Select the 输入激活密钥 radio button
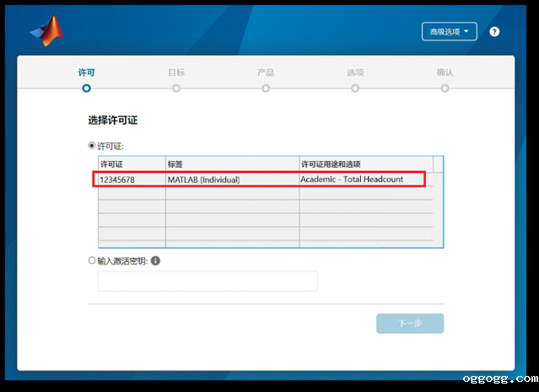Viewport: 539px width, 392px height. tap(92, 260)
